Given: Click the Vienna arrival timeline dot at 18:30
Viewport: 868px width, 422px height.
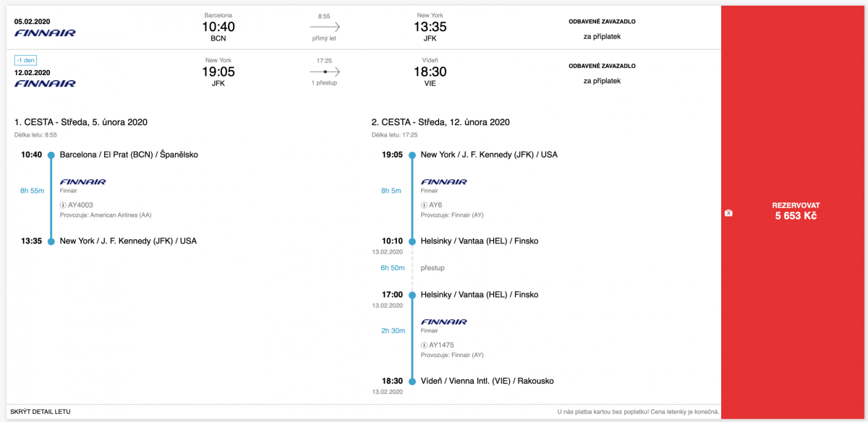Looking at the screenshot, I should click(412, 381).
